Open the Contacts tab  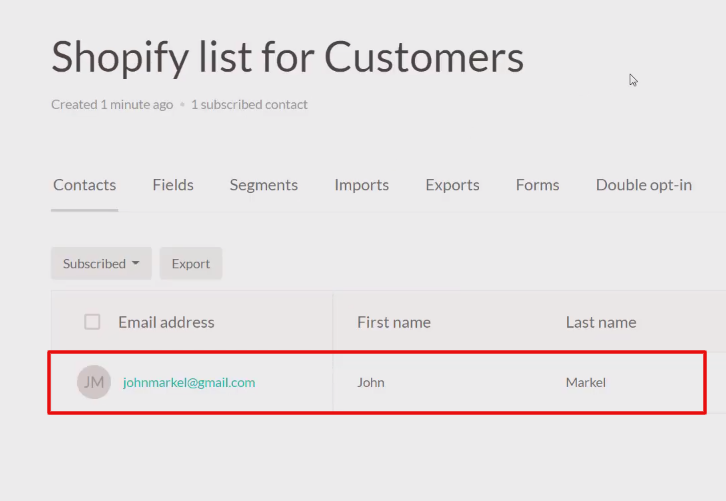[84, 185]
